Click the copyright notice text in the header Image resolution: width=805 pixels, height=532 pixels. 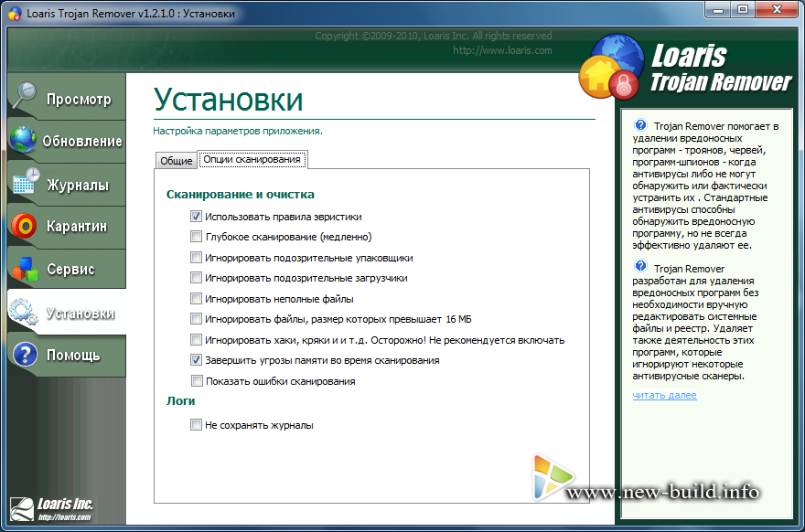(x=434, y=36)
